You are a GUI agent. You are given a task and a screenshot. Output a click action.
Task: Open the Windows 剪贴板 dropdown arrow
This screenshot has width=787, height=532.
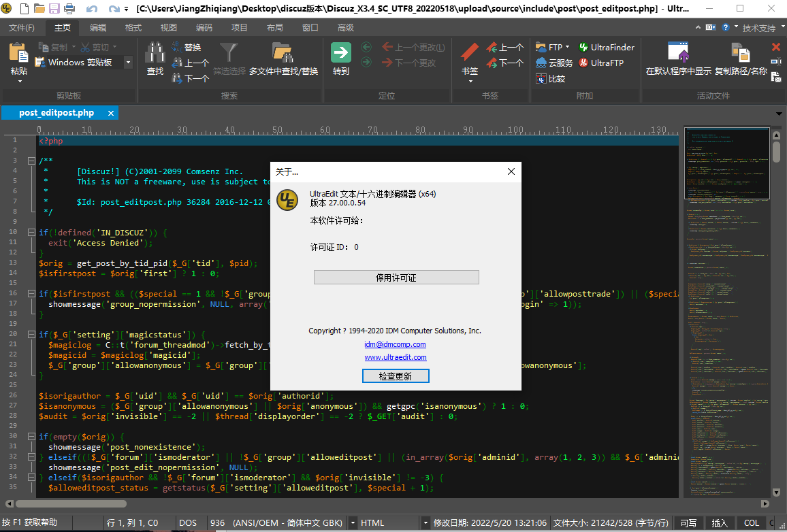coord(128,63)
